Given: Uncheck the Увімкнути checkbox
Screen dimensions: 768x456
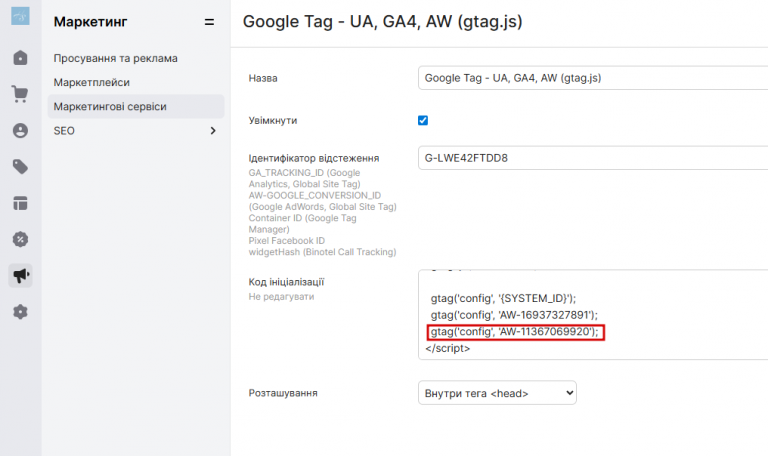Looking at the screenshot, I should [x=423, y=120].
